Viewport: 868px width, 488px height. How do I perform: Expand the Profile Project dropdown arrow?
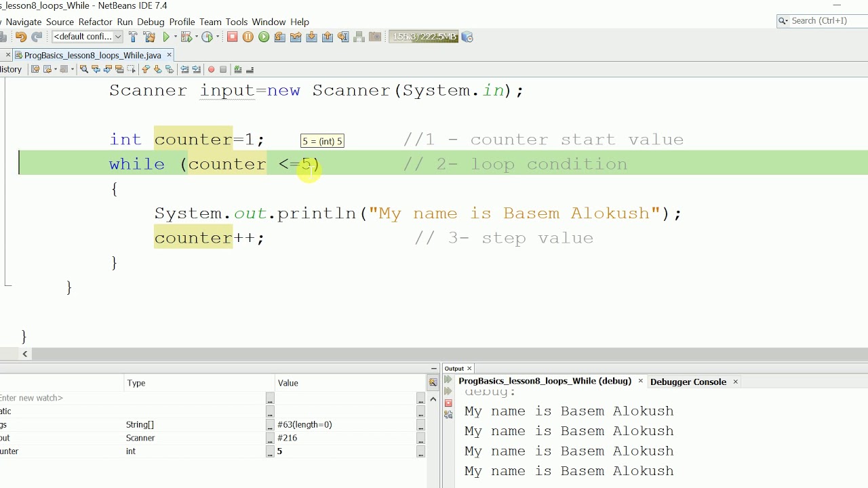coord(218,37)
